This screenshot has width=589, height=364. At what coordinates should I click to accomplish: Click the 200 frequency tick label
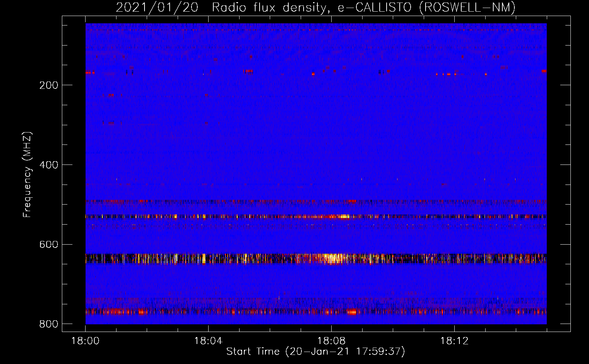pyautogui.click(x=49, y=85)
